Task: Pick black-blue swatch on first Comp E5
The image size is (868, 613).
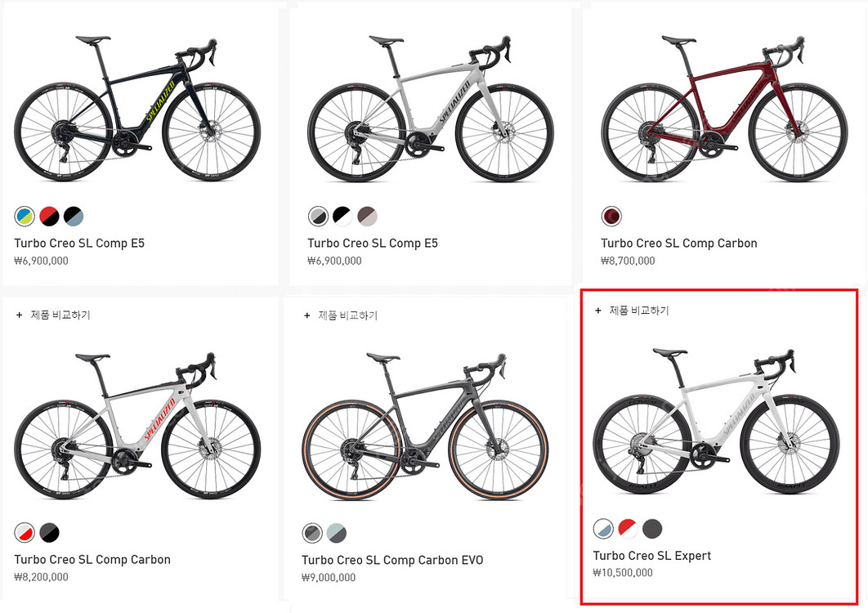Action: pos(74,216)
